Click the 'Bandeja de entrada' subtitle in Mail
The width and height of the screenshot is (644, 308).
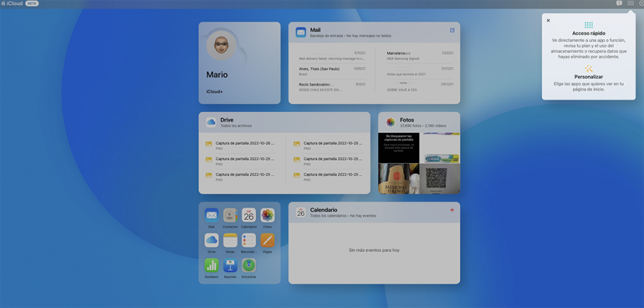pos(326,36)
